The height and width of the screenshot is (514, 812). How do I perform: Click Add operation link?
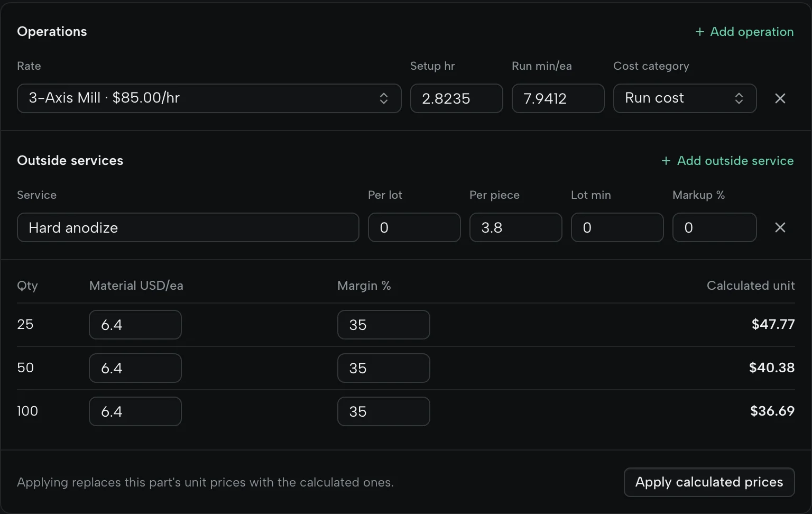point(744,32)
